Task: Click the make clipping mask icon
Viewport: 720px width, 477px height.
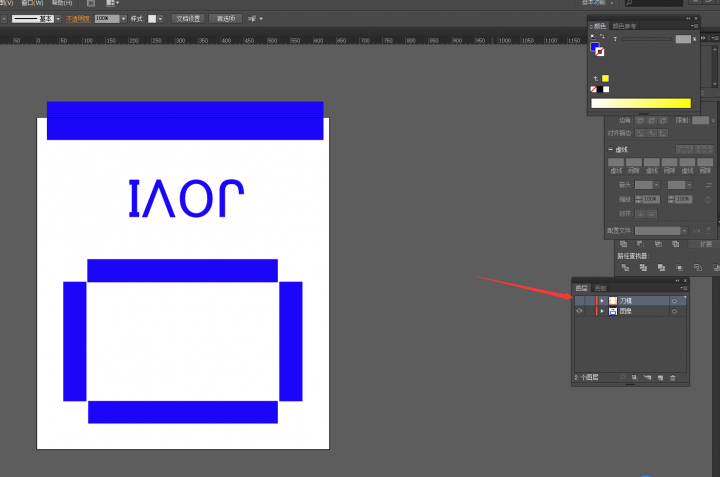Action: [634, 378]
